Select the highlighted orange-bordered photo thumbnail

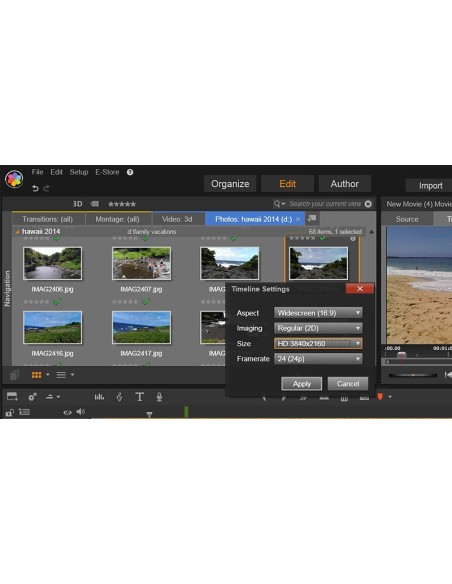point(319,263)
